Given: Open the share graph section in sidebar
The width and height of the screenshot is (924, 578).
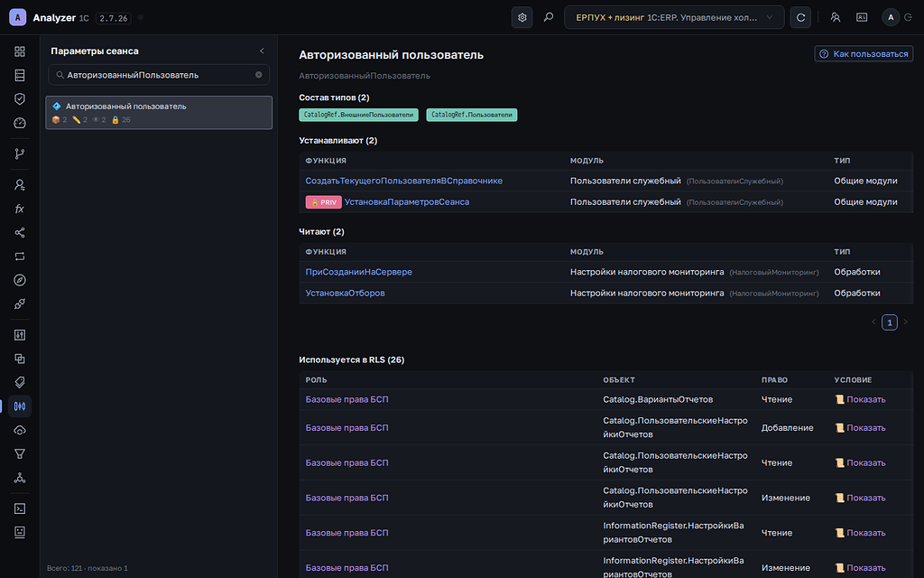Looking at the screenshot, I should 20,232.
